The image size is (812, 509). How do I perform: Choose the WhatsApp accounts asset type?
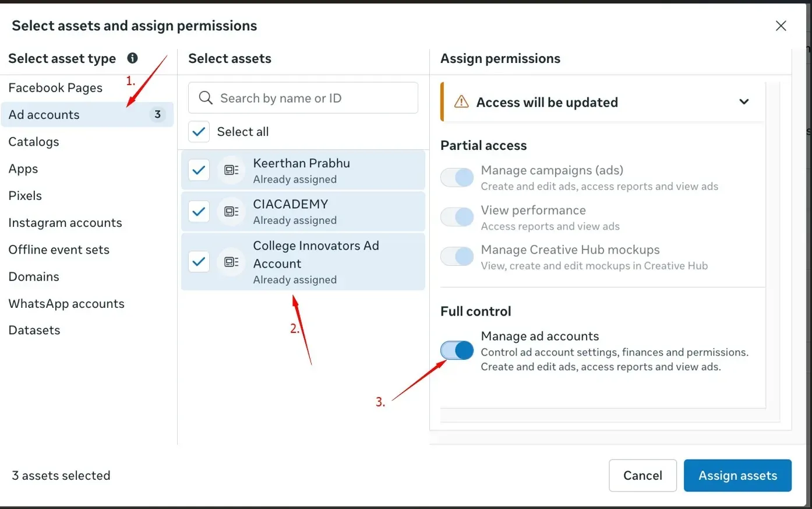coord(66,304)
